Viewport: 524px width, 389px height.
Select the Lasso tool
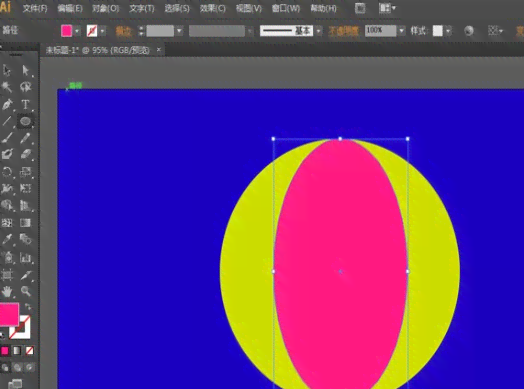point(25,87)
